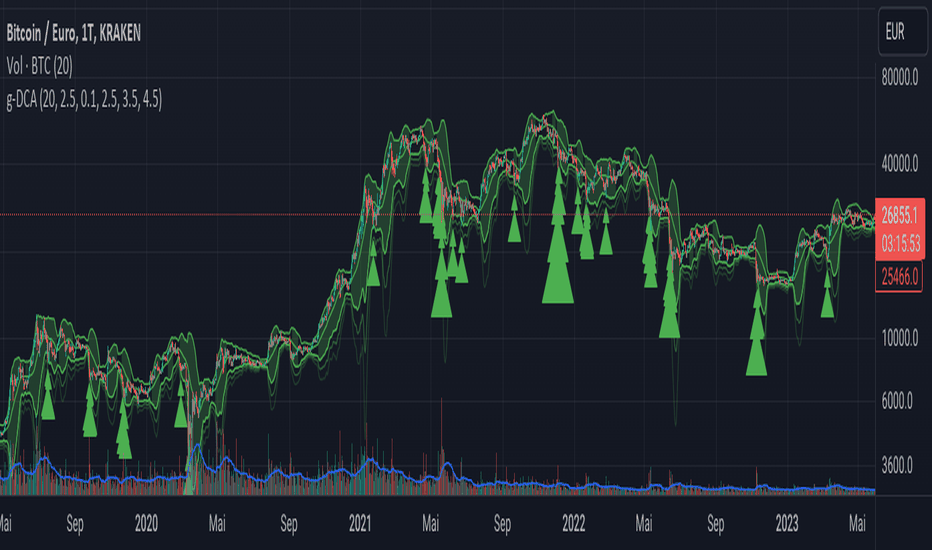The width and height of the screenshot is (932, 550).
Task: Click the Sep label just before 2020
Action: coord(75,523)
